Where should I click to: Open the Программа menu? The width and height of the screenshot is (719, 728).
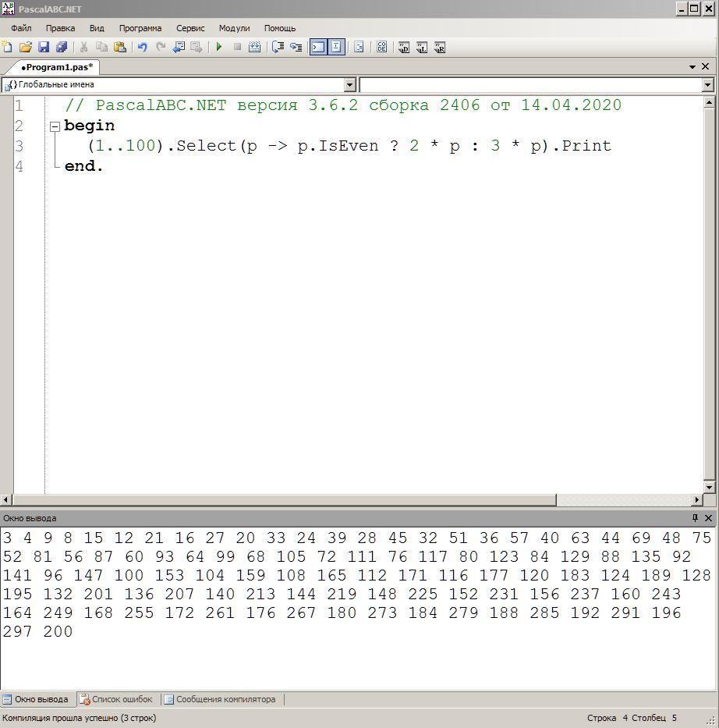(x=140, y=28)
